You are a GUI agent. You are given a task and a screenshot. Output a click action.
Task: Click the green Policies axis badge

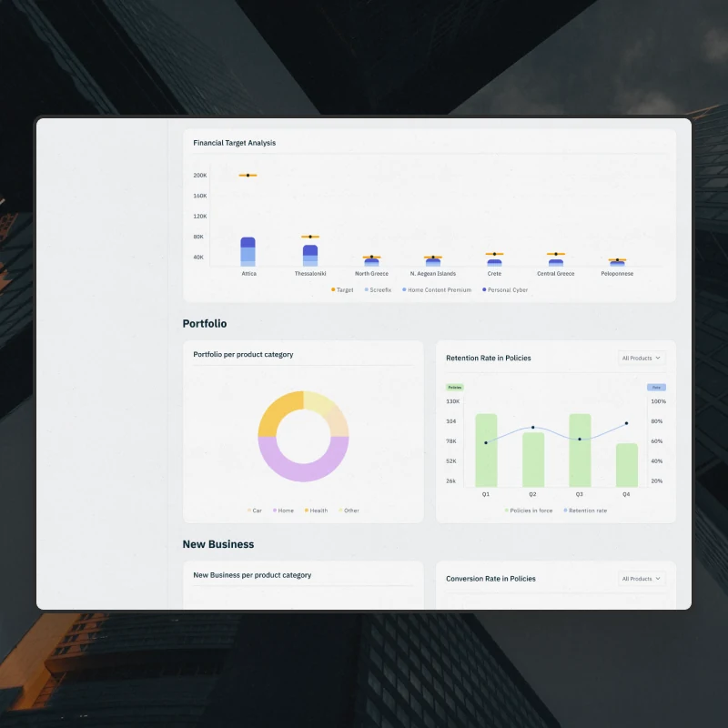(454, 388)
